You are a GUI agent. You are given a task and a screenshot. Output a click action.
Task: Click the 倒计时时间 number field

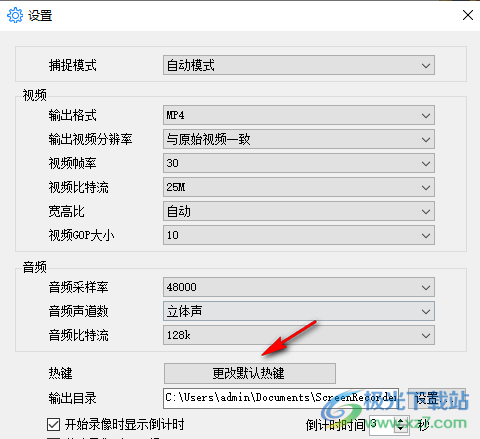(x=382, y=425)
